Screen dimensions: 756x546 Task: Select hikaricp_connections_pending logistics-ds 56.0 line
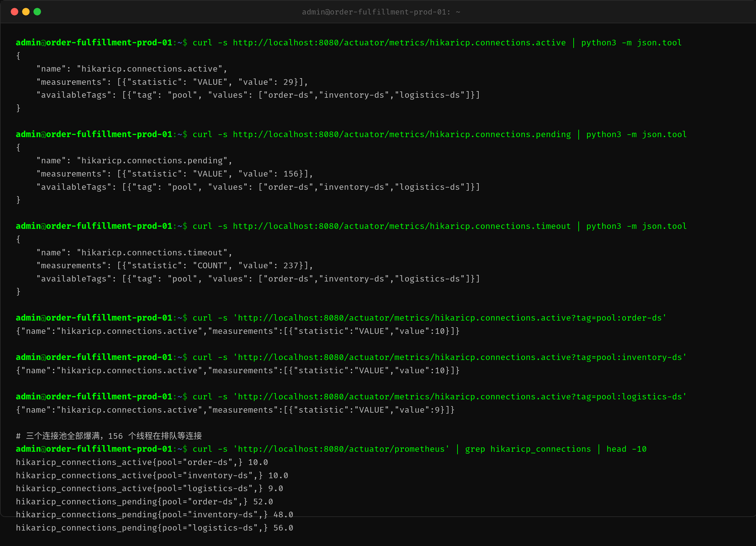(155, 528)
